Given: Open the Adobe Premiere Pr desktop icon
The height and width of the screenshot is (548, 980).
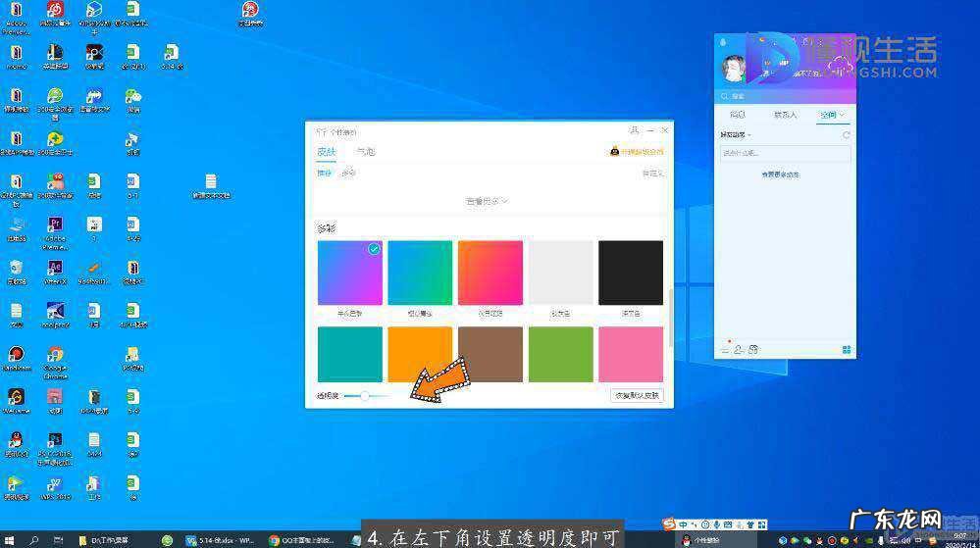Looking at the screenshot, I should pyautogui.click(x=55, y=231).
